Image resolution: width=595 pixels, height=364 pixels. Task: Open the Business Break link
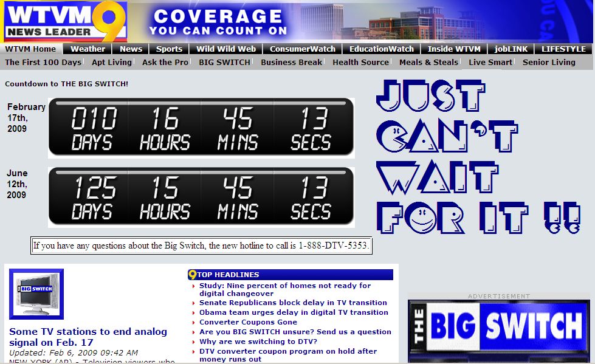[x=292, y=62]
